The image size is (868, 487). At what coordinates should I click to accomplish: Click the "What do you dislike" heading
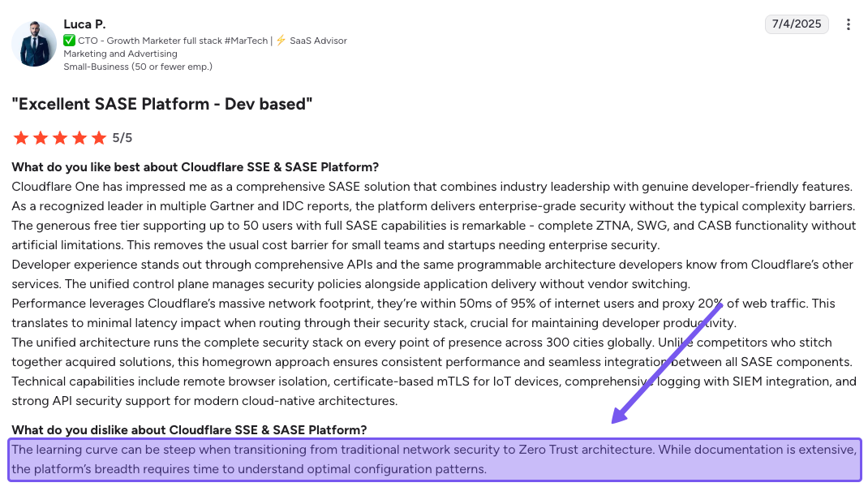pos(189,429)
